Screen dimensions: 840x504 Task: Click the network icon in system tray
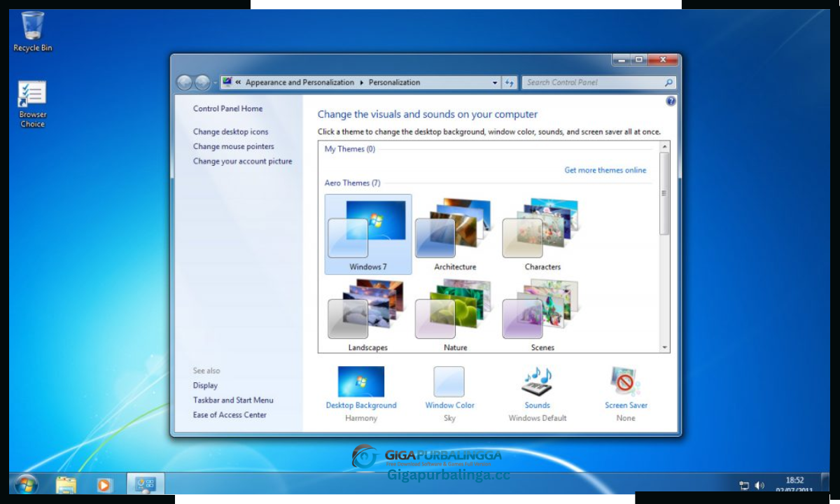click(x=744, y=485)
